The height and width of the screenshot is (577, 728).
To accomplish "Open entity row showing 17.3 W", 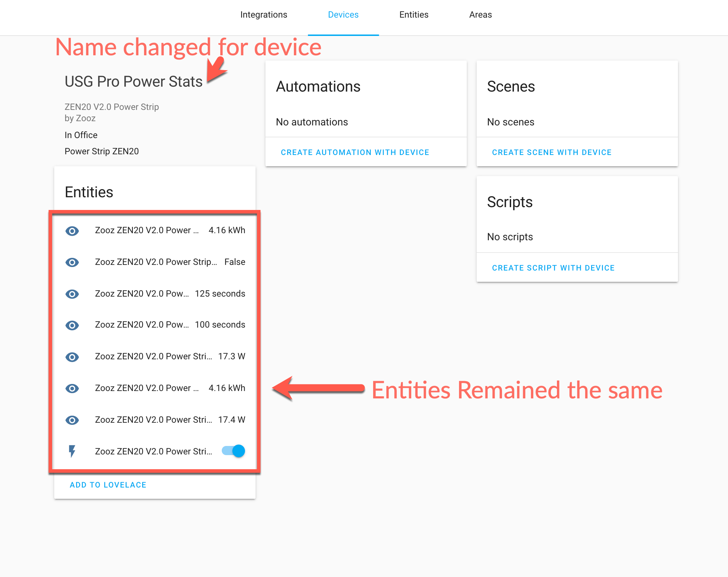I will pos(153,356).
